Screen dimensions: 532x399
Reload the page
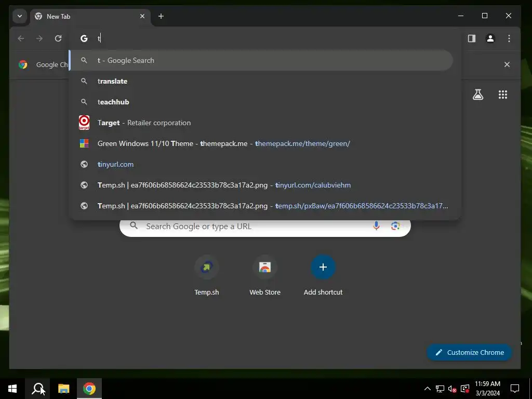(58, 38)
